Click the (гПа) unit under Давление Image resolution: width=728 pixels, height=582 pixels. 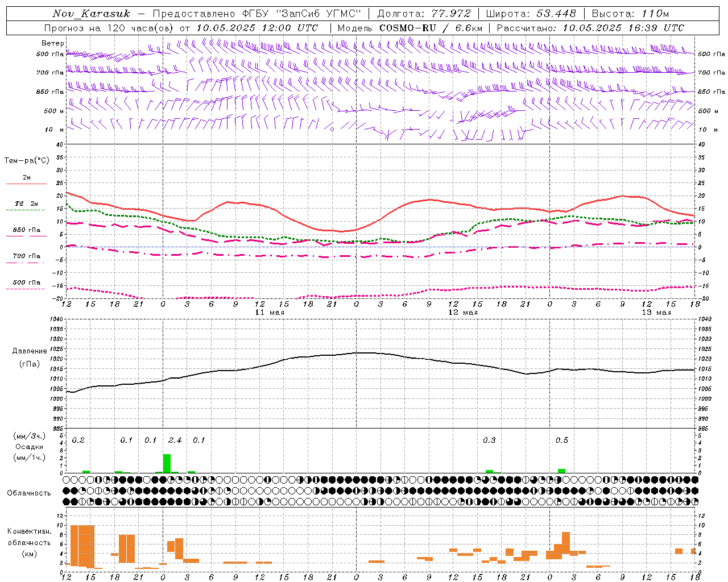pos(30,364)
